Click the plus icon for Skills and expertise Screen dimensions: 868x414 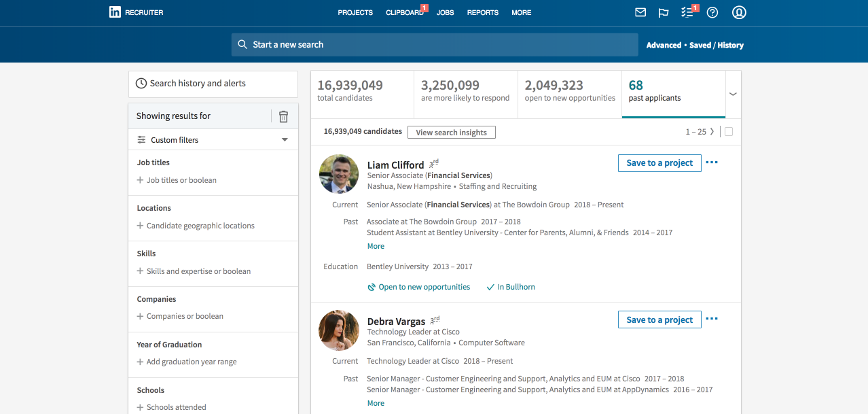(140, 271)
